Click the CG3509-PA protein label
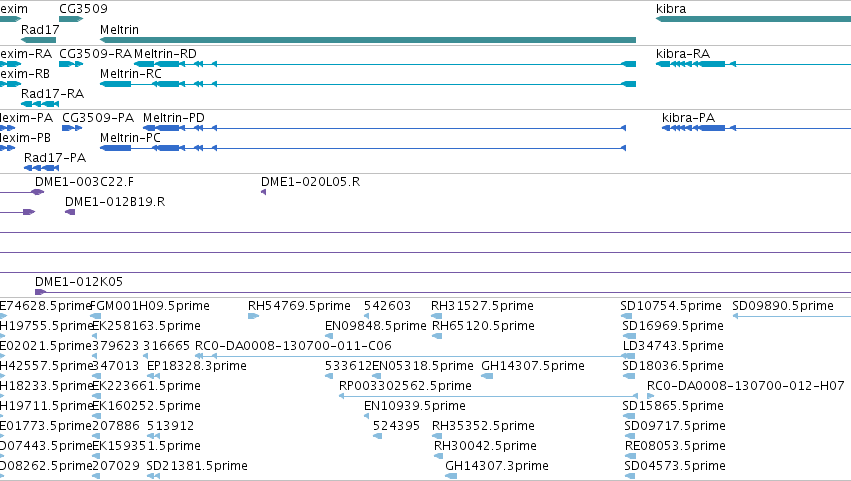Screen dimensions: 851x481 tap(98, 118)
